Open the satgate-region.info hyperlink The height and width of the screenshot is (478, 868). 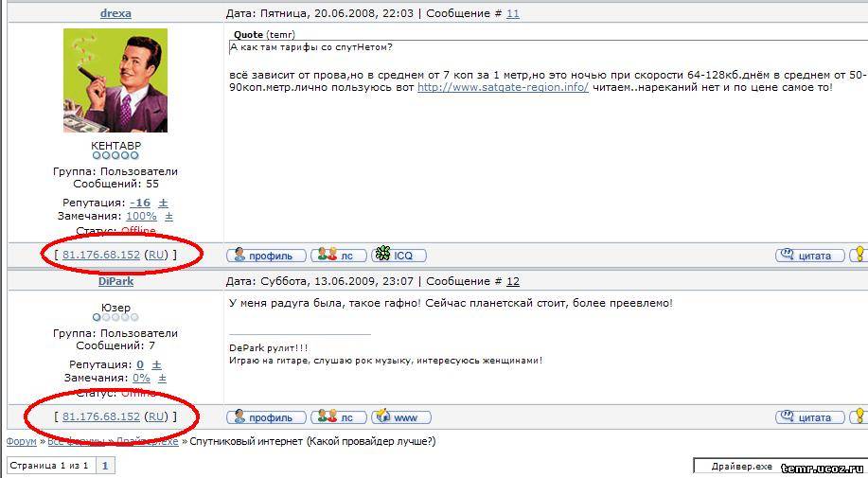(x=503, y=87)
